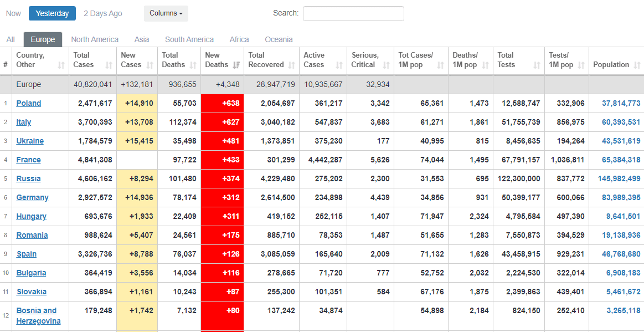The image size is (644, 332).
Task: Switch to North America tab
Action: click(95, 39)
